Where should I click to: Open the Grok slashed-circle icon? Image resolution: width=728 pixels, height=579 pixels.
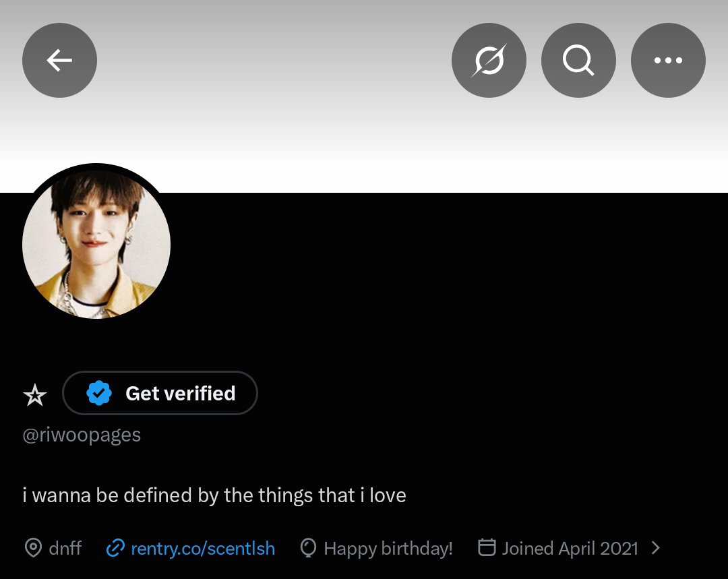point(489,61)
